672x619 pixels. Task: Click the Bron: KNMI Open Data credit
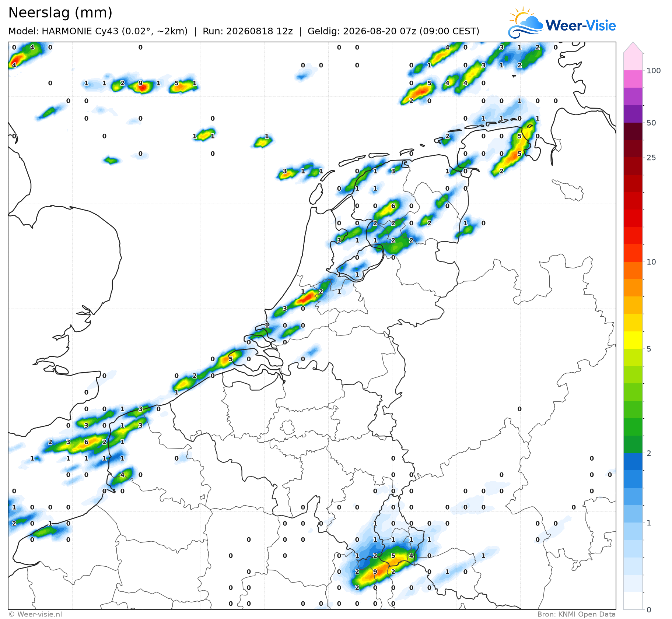[x=576, y=614]
